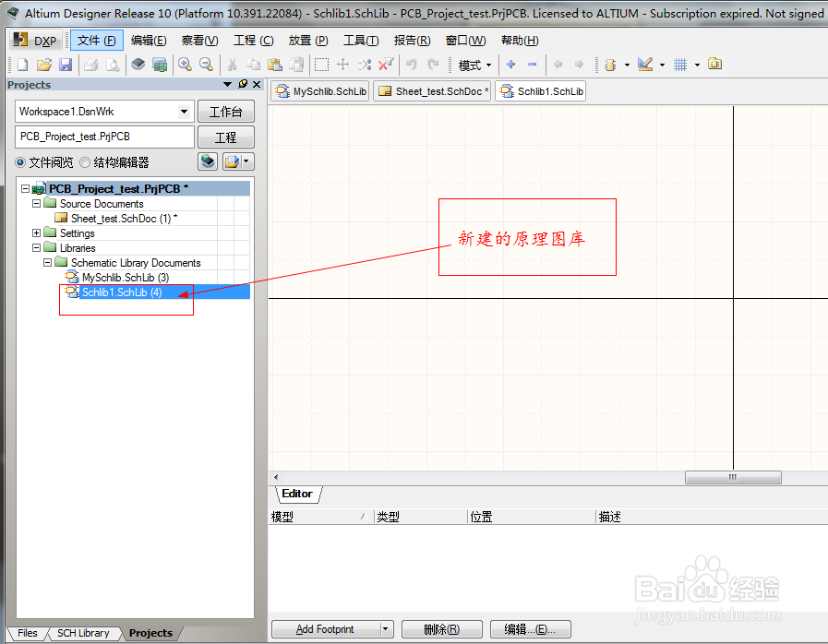Open the 工程 (C) menu
828x644 pixels.
coord(254,41)
